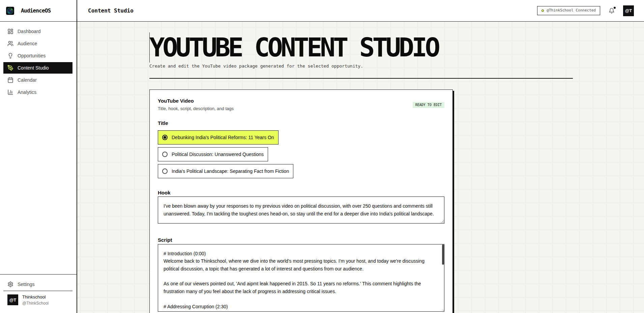Viewport: 644px width, 313px height.
Task: Click the '# Addressing Corruption (2:30)' script line
Action: [196, 307]
